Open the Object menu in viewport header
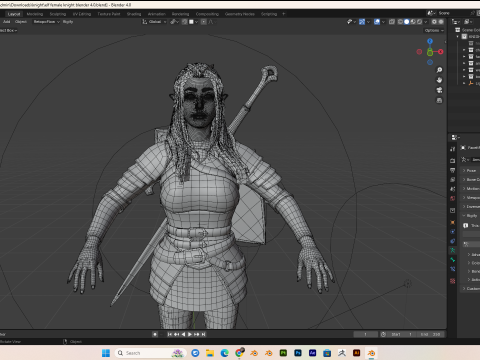The width and height of the screenshot is (480, 360). 21,22
